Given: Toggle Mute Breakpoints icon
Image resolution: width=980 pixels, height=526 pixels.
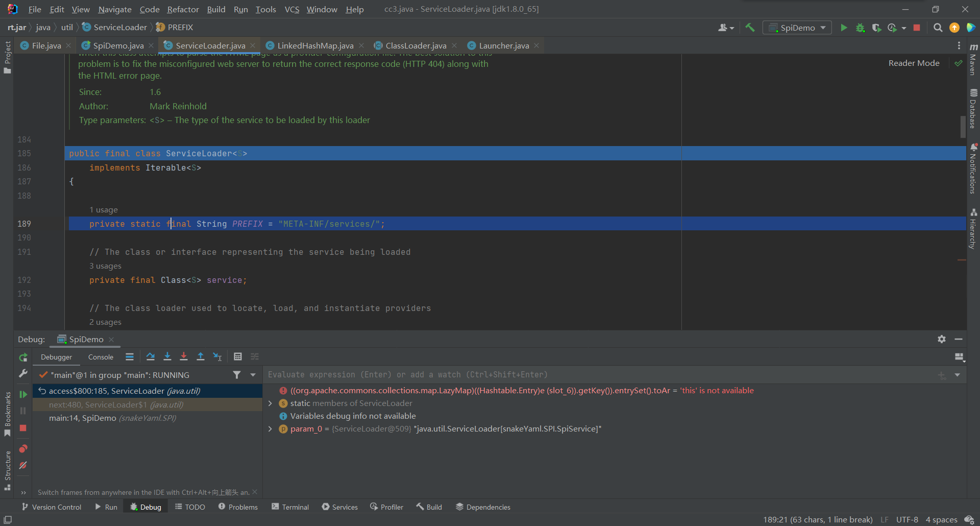Looking at the screenshot, I should point(23,465).
